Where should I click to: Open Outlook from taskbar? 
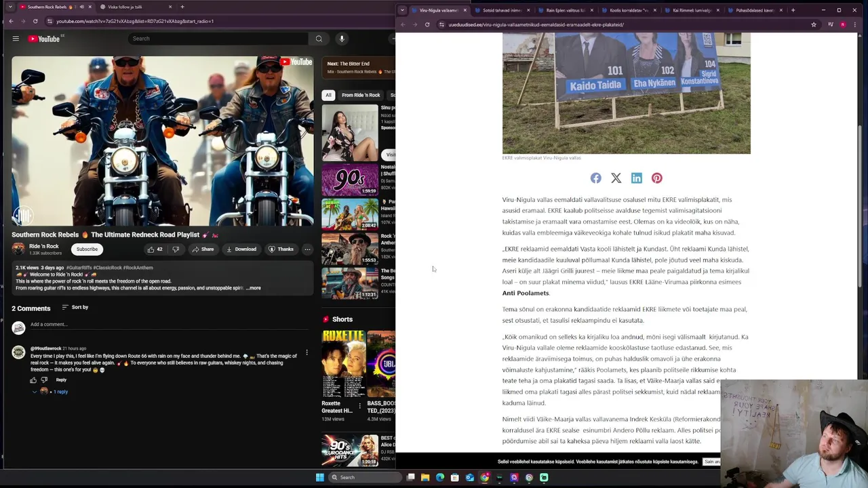pos(469,477)
